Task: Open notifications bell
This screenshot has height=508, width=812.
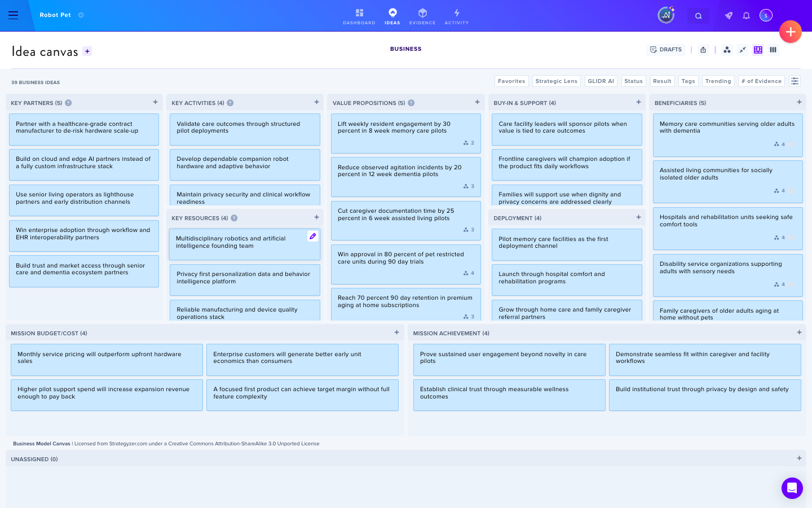Action: pyautogui.click(x=746, y=16)
